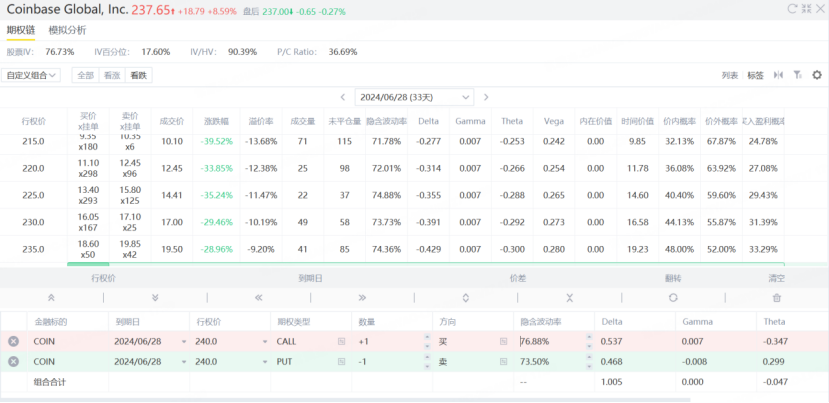
Task: Go to next expiration date arrow
Action: point(486,97)
